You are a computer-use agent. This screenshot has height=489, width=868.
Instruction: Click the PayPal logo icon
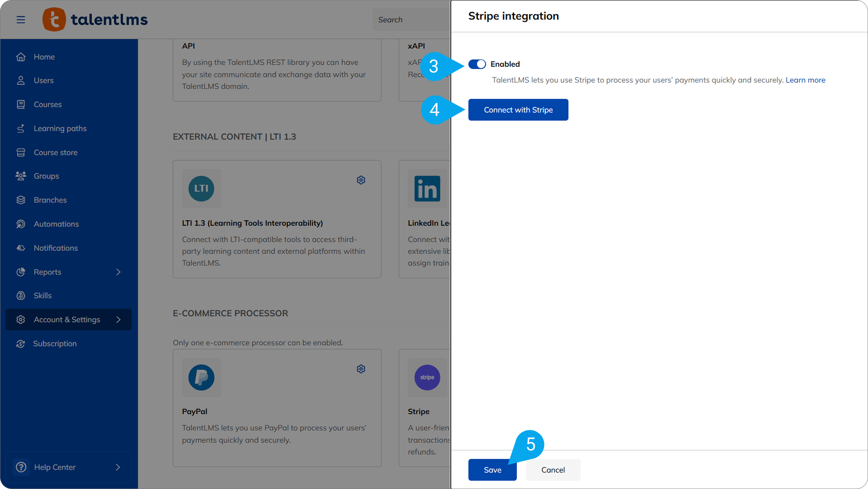tap(201, 377)
